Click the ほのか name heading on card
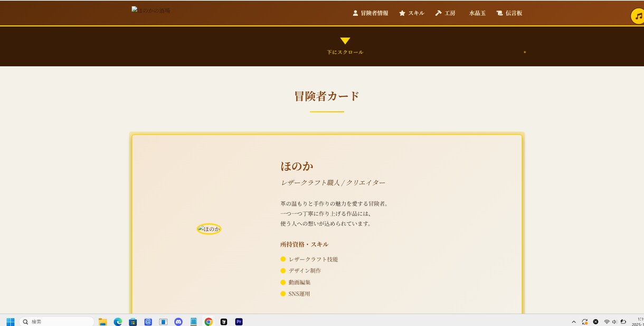The width and height of the screenshot is (644, 326). coord(297,166)
